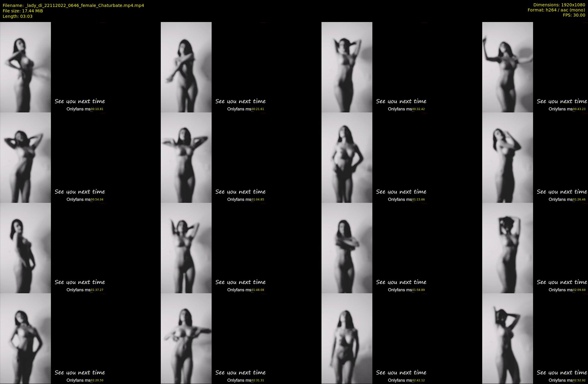Click the 02:31.31 timestamp label

pyautogui.click(x=258, y=380)
